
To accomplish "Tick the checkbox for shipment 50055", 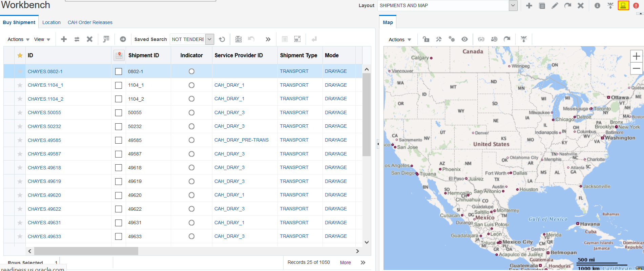I will point(119,113).
